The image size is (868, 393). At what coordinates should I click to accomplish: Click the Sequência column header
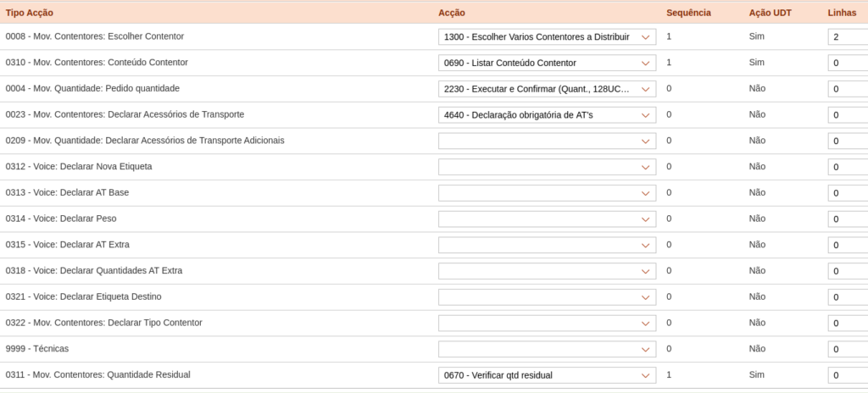[688, 13]
